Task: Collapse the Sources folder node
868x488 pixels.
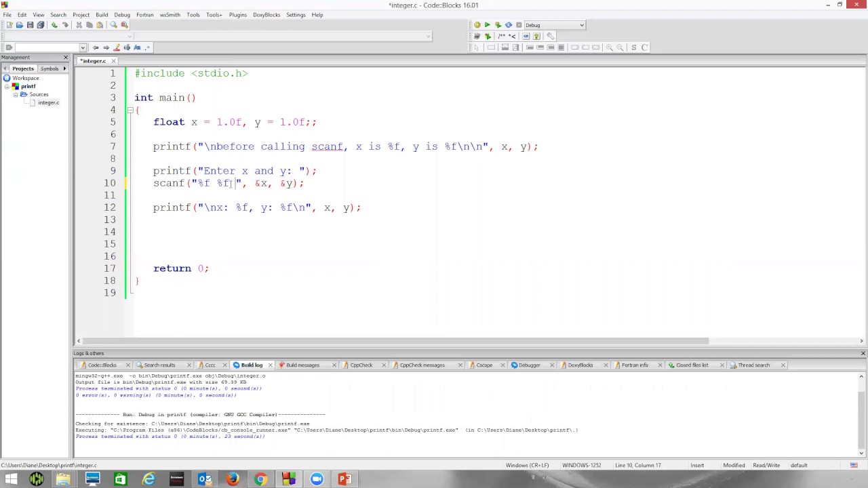Action: tap(16, 94)
